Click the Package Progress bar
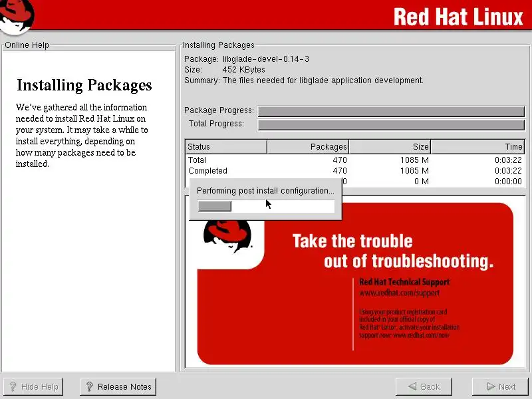This screenshot has width=532, height=399. [391, 111]
